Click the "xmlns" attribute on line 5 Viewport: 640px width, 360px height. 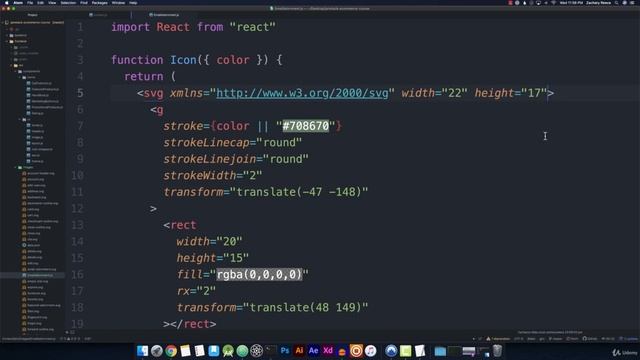click(x=187, y=93)
